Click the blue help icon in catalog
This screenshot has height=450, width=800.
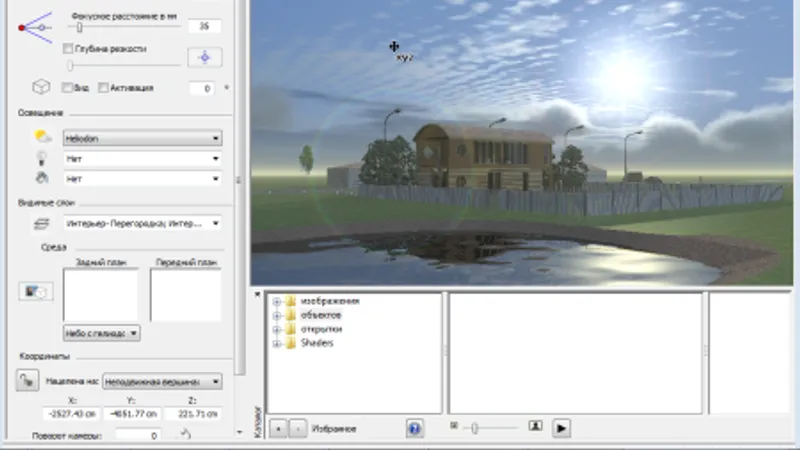[x=415, y=428]
